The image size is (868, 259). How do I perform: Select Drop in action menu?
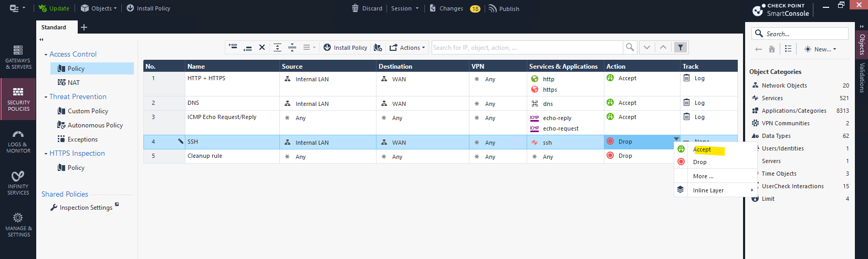715,162
